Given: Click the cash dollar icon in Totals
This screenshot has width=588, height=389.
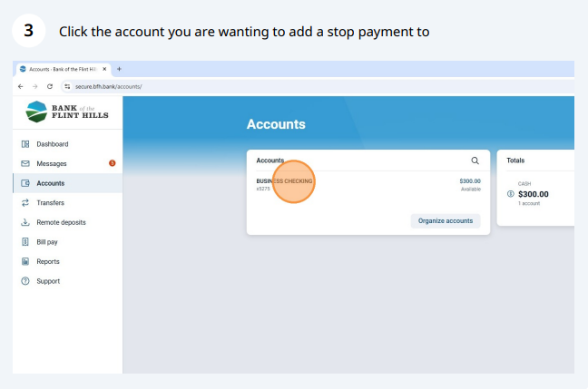Looking at the screenshot, I should point(510,194).
